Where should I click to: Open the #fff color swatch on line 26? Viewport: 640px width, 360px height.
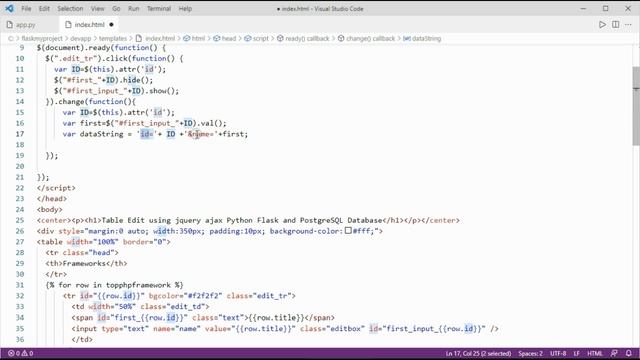click(x=348, y=231)
